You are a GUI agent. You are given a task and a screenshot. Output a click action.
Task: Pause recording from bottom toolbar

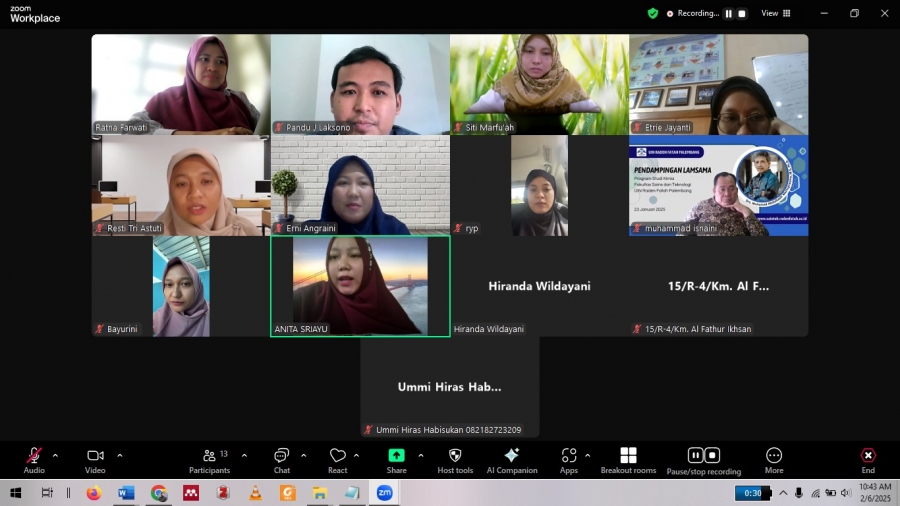click(695, 455)
